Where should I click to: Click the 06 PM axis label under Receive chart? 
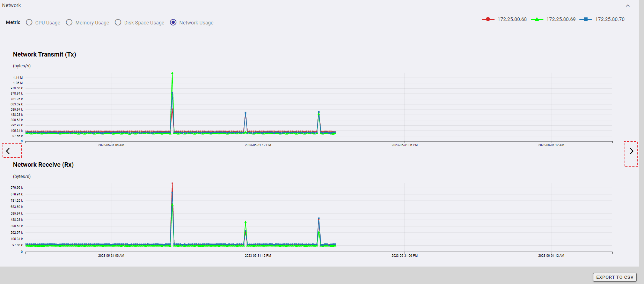click(x=404, y=255)
